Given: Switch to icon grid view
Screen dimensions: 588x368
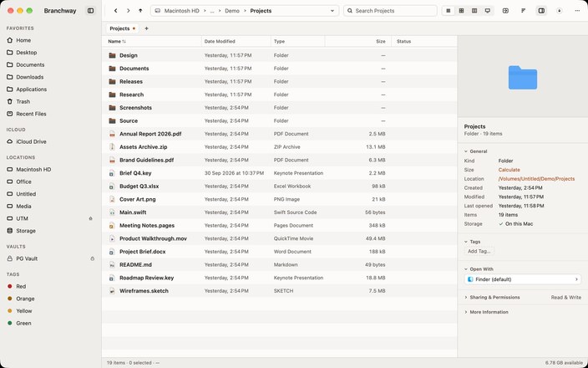Looking at the screenshot, I should point(461,11).
